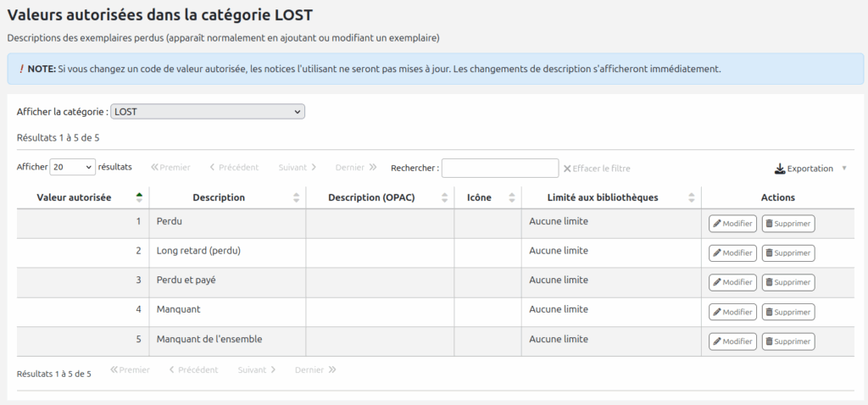868x405 pixels.
Task: Click top Premier pagination link
Action: pyautogui.click(x=170, y=167)
